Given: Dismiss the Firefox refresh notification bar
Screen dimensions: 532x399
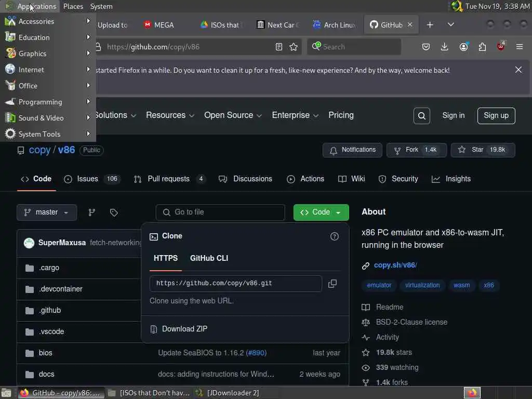Looking at the screenshot, I should point(518,70).
